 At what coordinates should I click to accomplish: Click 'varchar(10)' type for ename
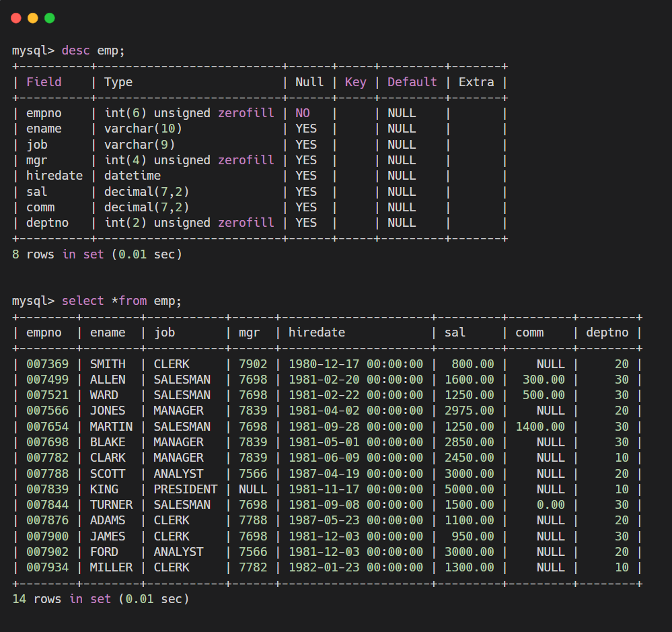point(143,129)
